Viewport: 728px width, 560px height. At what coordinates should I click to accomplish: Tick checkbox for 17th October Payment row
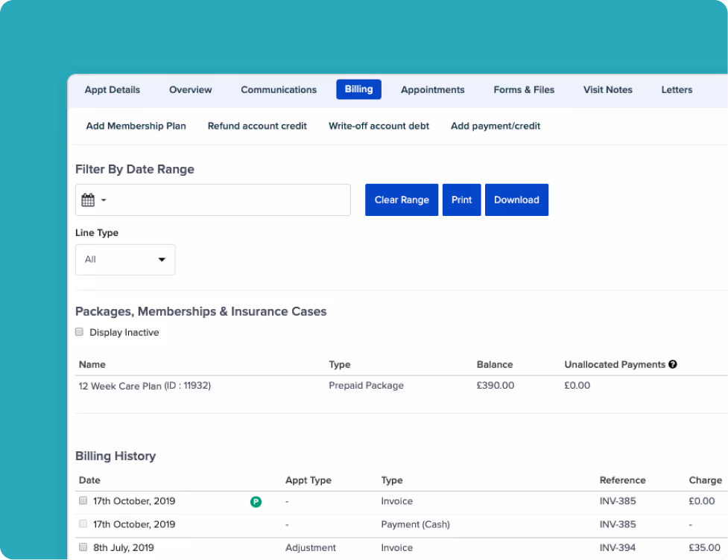tap(83, 524)
